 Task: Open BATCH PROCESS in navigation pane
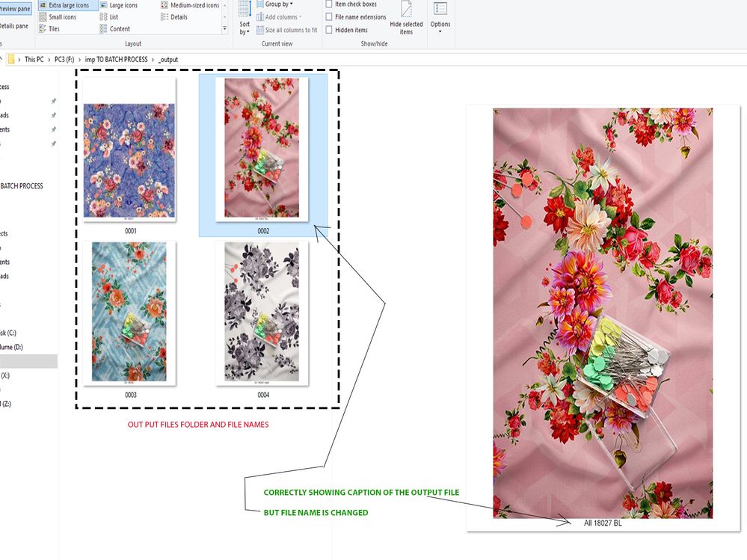coord(22,186)
